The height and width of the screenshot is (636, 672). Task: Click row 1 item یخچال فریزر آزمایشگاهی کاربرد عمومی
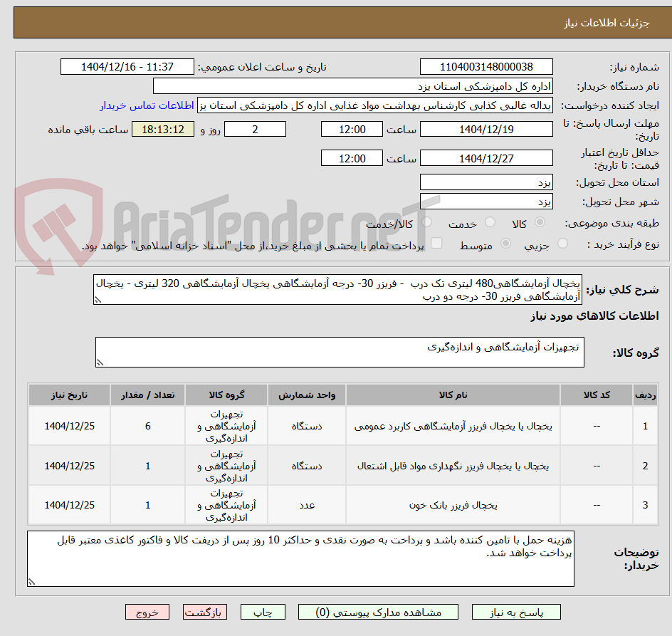453,427
